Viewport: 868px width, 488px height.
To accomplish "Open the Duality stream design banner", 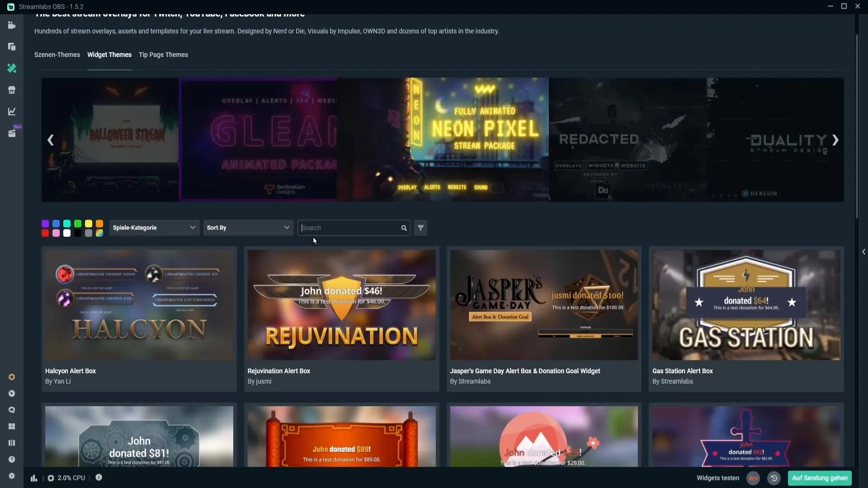I will 775,140.
